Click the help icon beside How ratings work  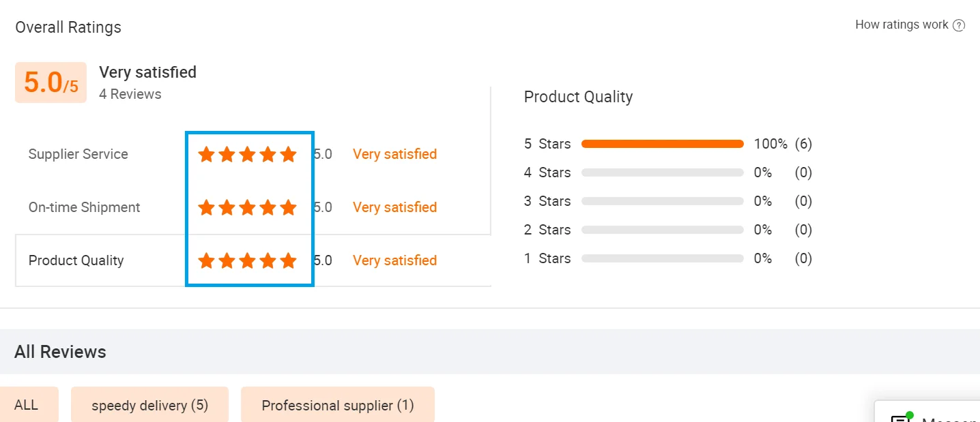point(959,25)
